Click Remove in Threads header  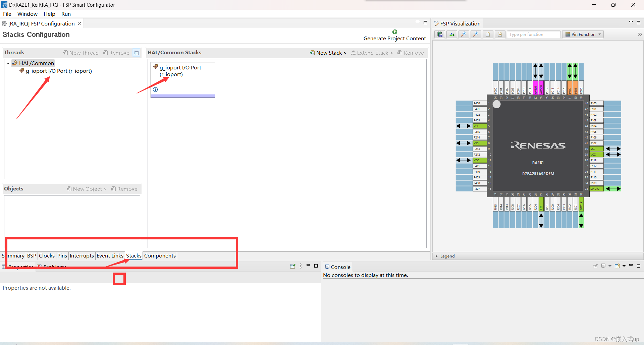click(116, 53)
